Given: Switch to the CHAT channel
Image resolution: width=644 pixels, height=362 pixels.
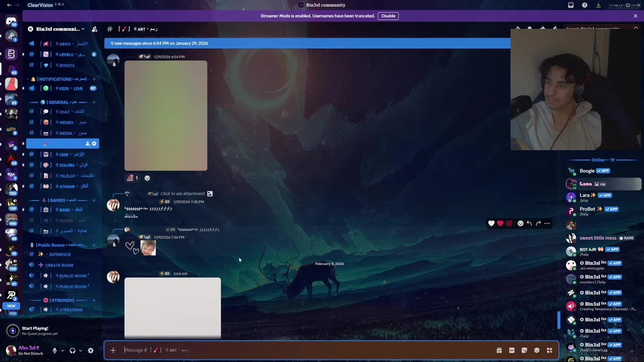Looking at the screenshot, I should pyautogui.click(x=62, y=112).
